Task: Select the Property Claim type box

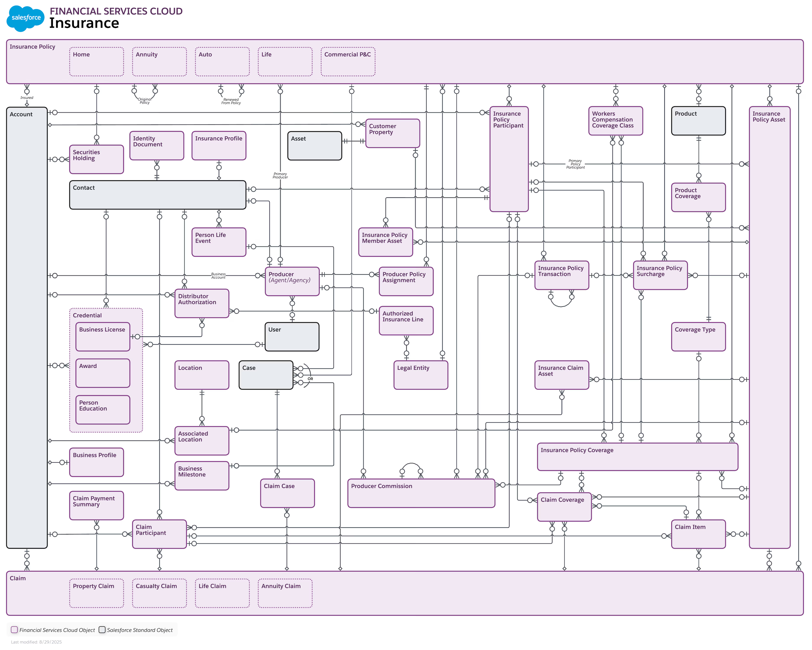Action: 96,593
